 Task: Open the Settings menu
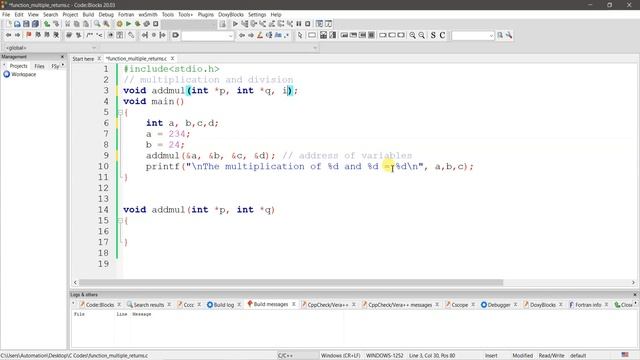(x=257, y=14)
